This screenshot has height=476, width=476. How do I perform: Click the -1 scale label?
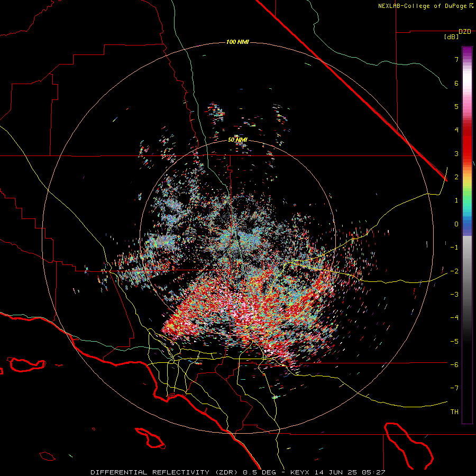(x=454, y=248)
